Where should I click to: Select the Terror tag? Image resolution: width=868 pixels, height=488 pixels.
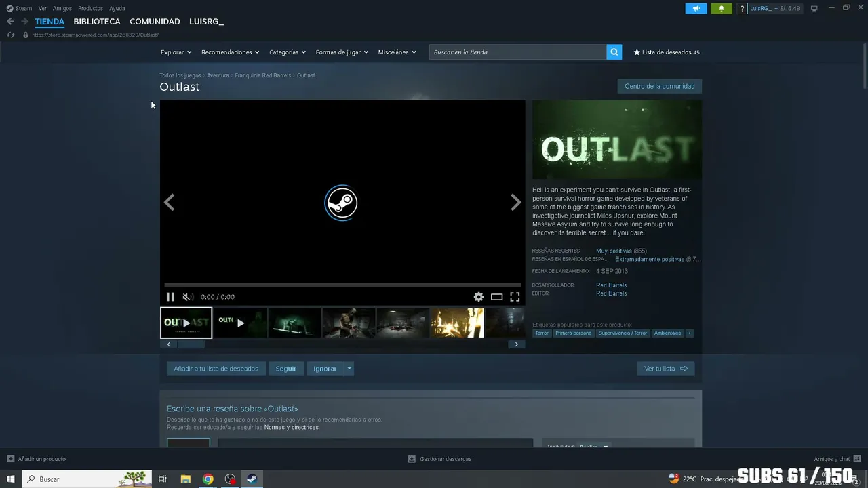coord(542,333)
